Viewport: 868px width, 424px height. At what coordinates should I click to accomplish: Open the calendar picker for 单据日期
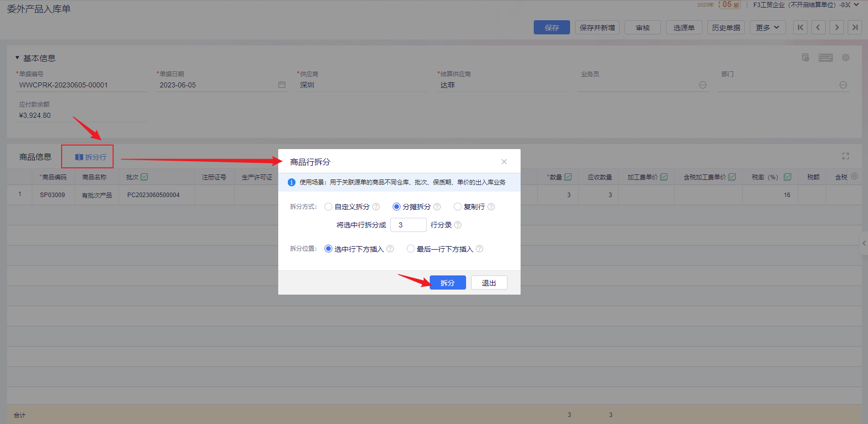282,85
